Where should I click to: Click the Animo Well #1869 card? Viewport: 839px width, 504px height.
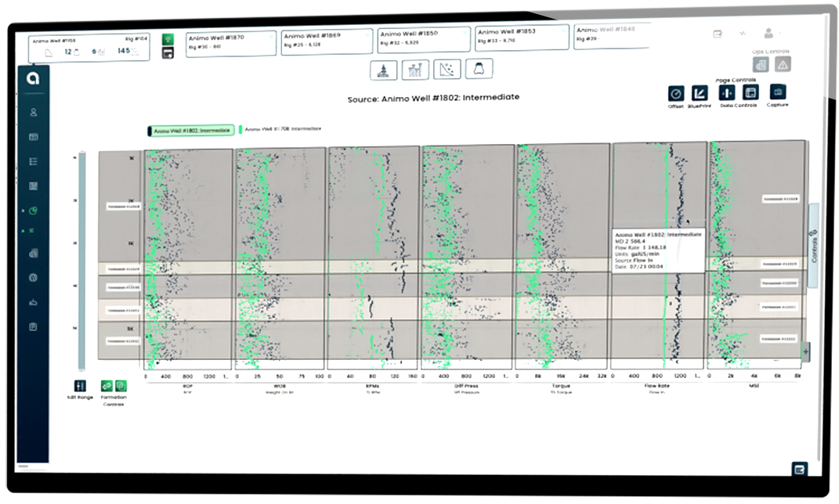(327, 40)
